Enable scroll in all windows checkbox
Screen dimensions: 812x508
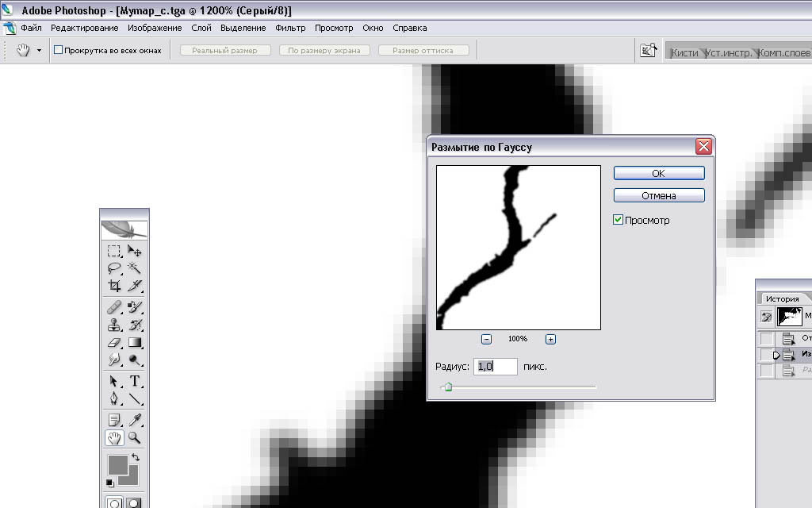tap(59, 50)
